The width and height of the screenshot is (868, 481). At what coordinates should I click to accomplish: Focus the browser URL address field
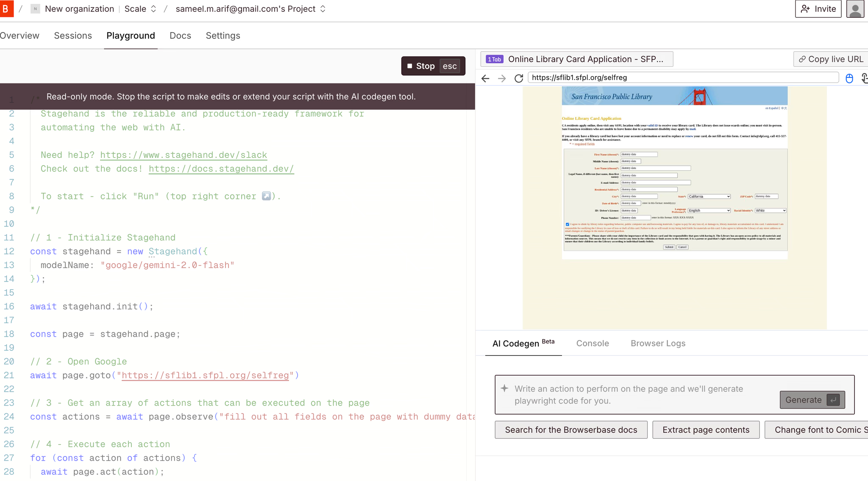click(x=683, y=77)
